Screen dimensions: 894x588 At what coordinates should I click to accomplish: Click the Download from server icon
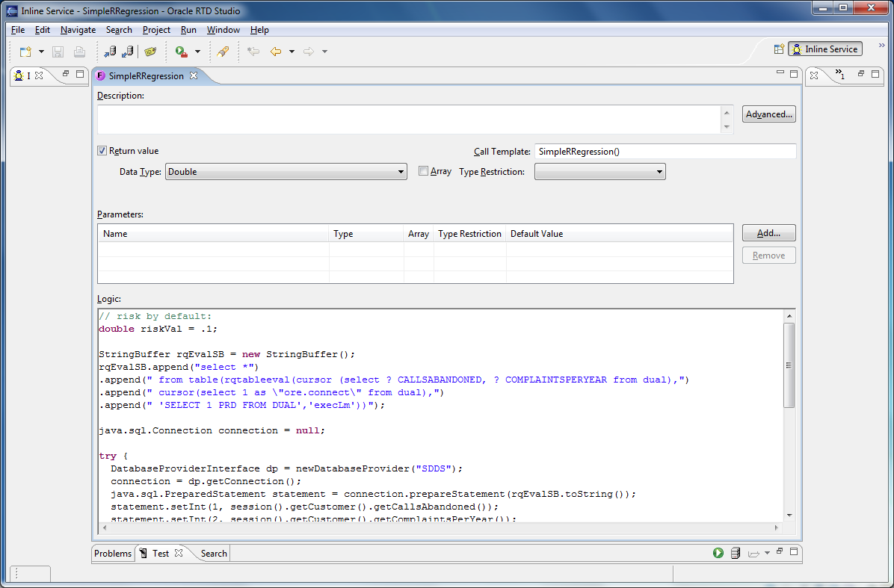pos(128,52)
